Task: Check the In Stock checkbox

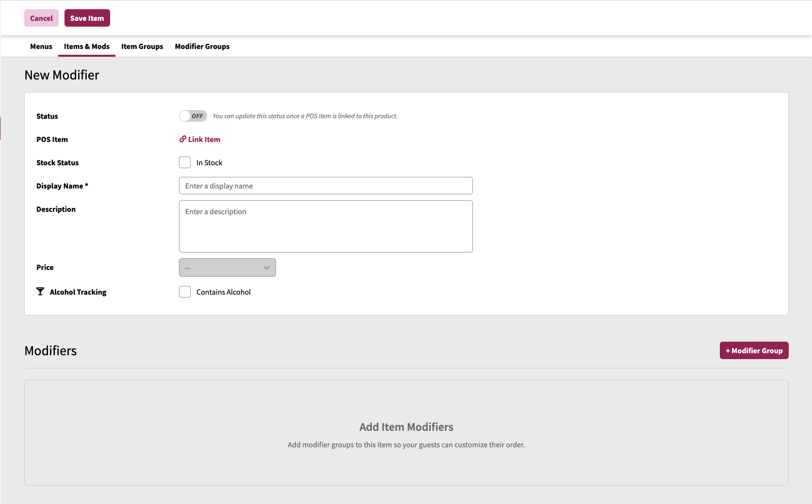Action: tap(185, 162)
